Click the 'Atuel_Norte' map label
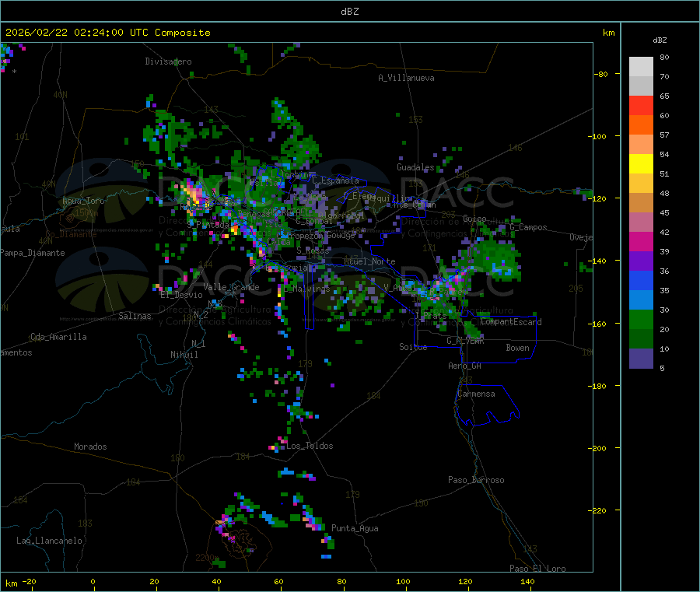The width and height of the screenshot is (700, 592). (x=369, y=261)
